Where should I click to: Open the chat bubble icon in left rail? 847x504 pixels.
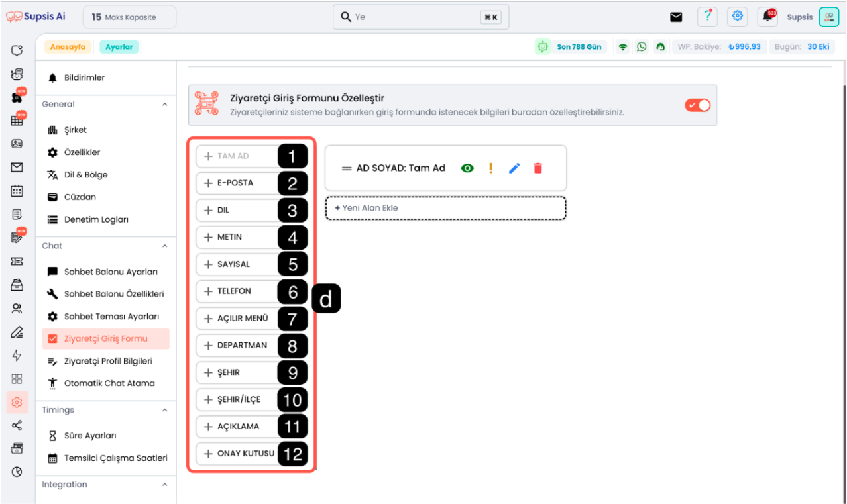pyautogui.click(x=17, y=50)
